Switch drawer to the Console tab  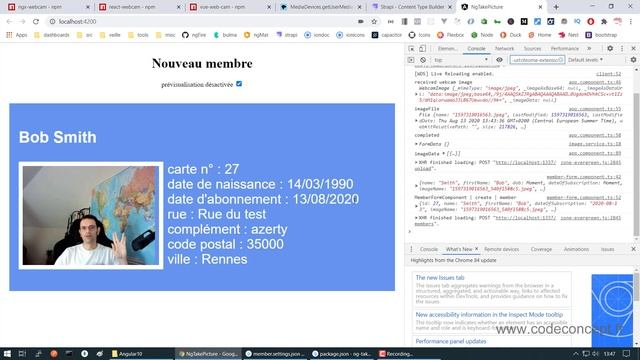point(429,249)
